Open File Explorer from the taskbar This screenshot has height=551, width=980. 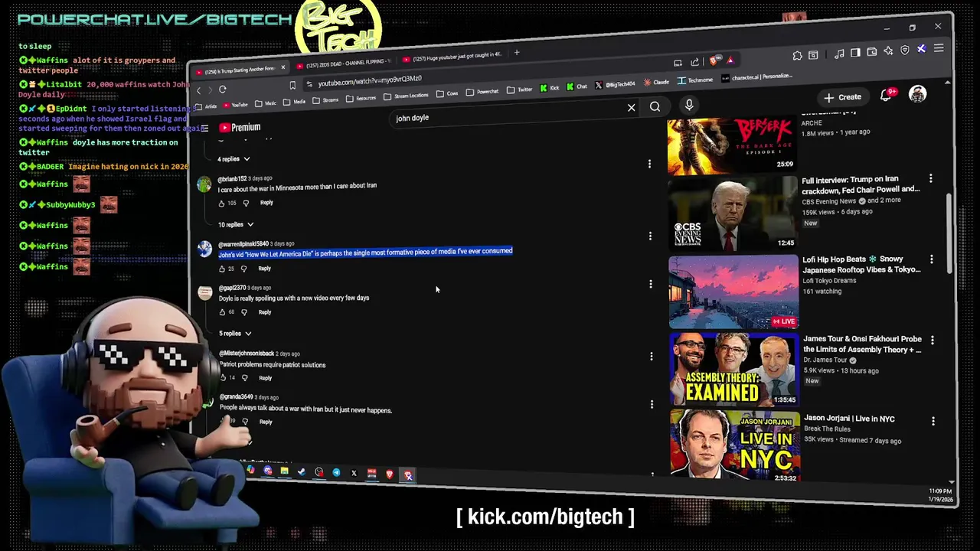coord(284,471)
